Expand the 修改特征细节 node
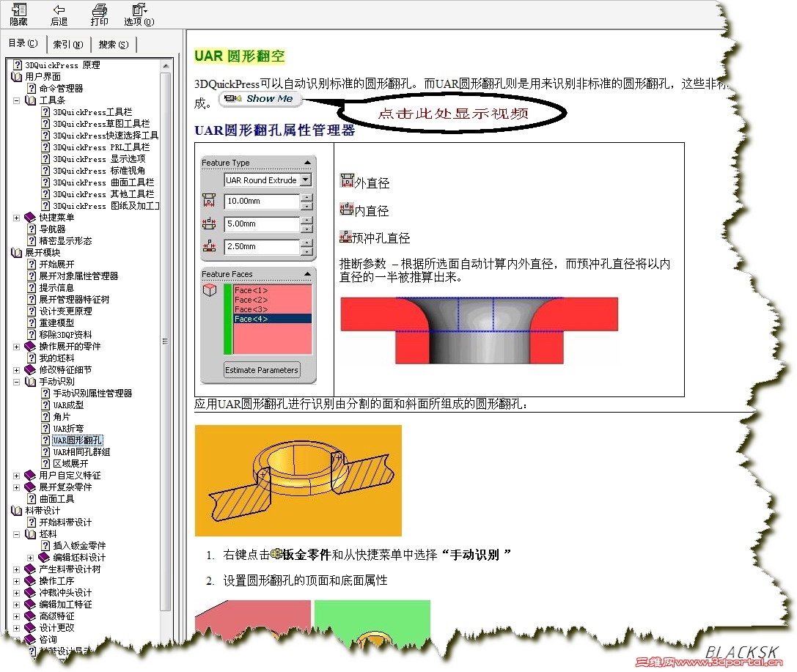Screen dimensions: 797x672 (x=16, y=370)
